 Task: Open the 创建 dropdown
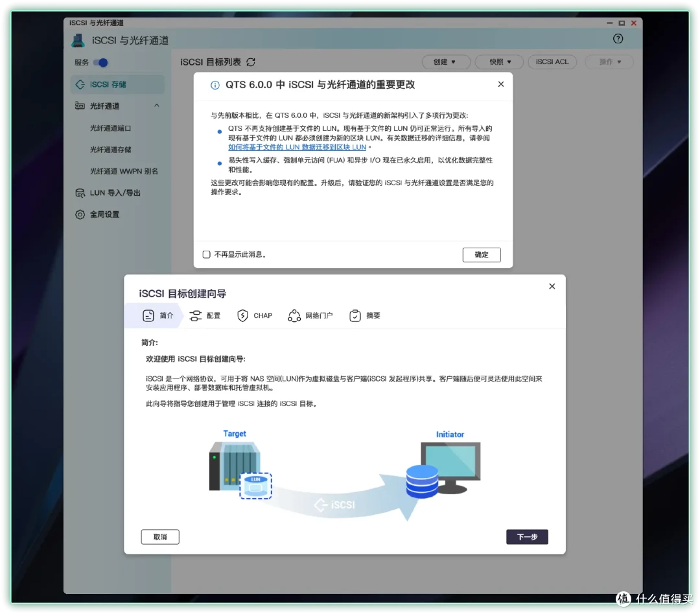445,62
